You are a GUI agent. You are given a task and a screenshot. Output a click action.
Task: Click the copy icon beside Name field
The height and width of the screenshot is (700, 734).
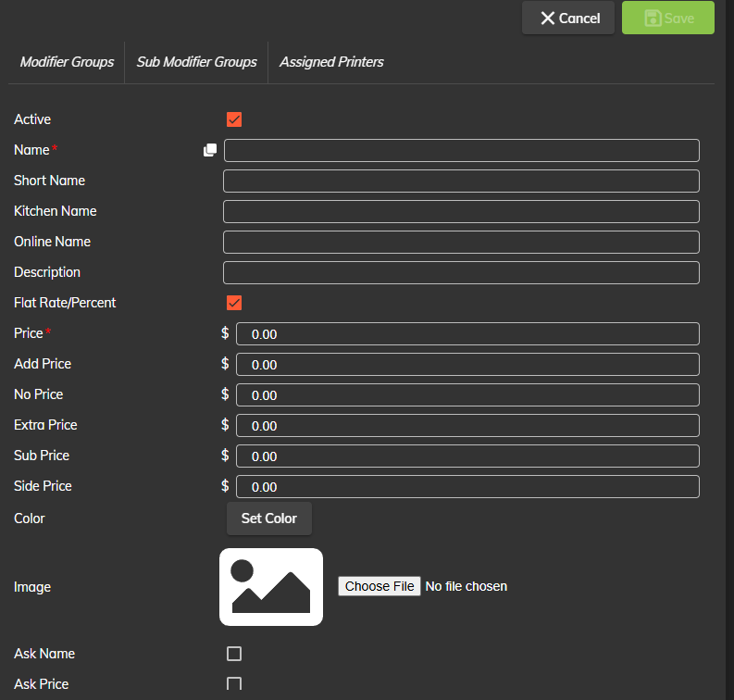click(210, 150)
